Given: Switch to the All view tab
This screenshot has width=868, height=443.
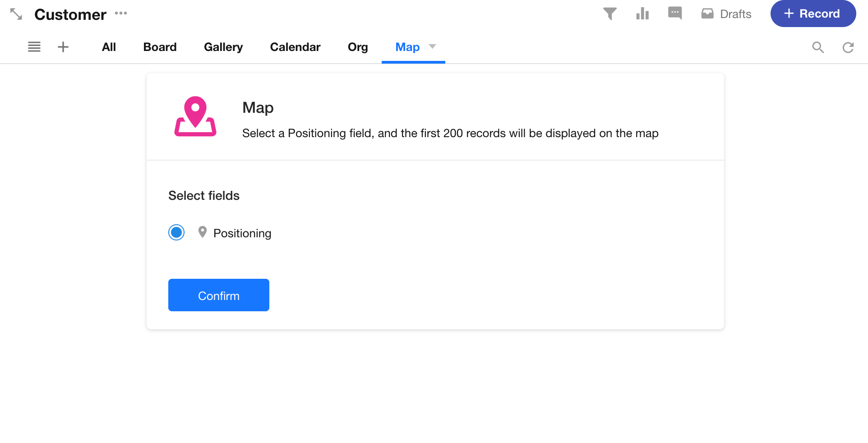Looking at the screenshot, I should pos(109,47).
